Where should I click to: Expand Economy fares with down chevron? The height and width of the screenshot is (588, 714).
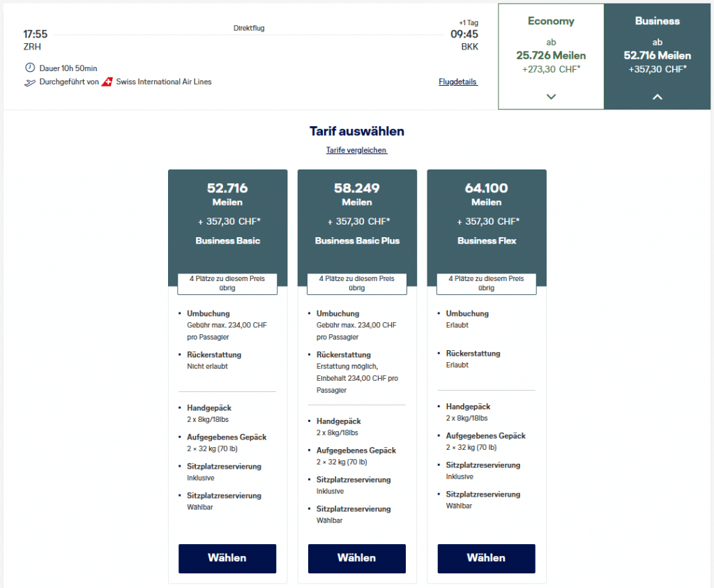[551, 97]
